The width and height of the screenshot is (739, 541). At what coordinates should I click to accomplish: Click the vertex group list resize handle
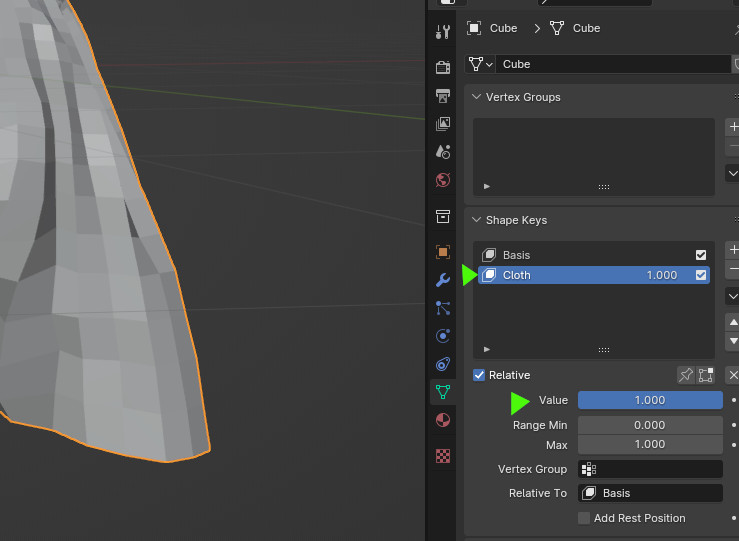[x=604, y=187]
